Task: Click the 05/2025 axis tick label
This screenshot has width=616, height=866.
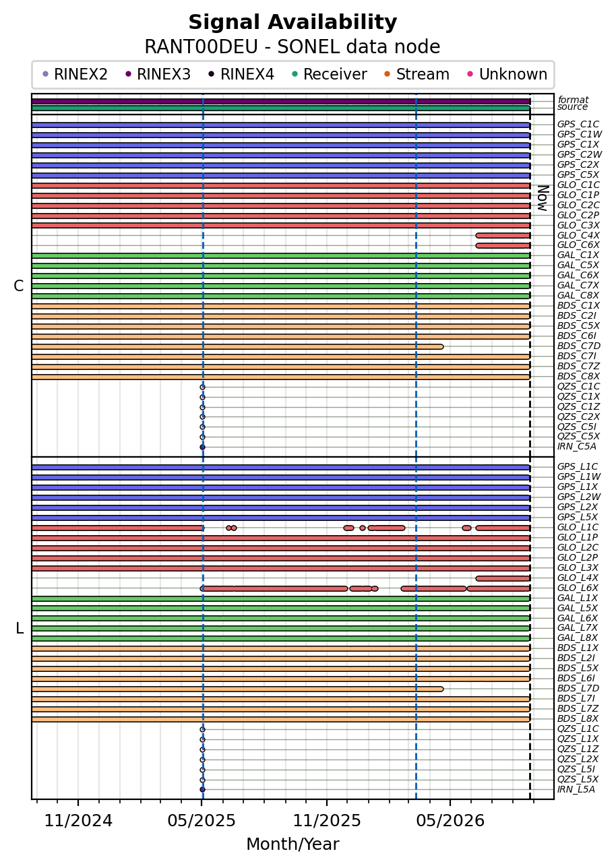Action: [202, 821]
